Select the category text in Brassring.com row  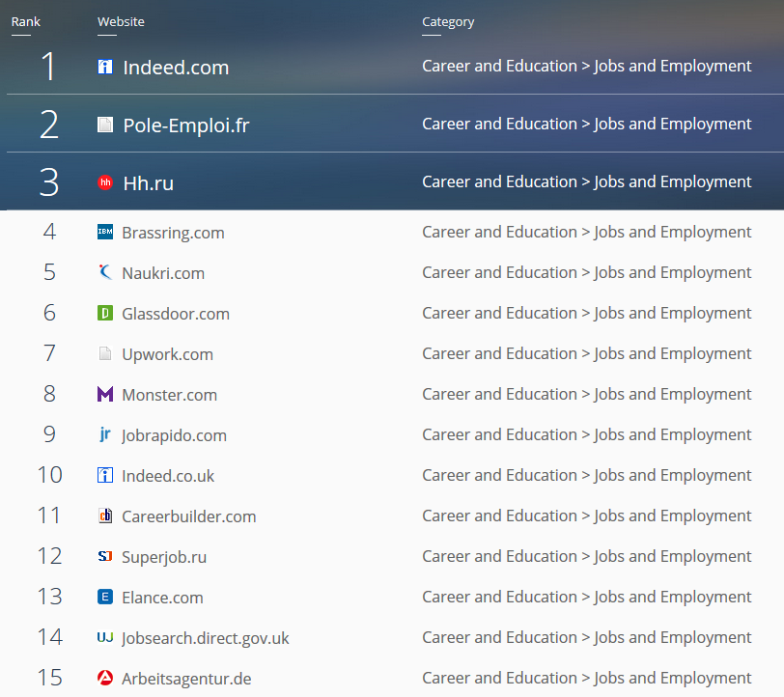pos(586,233)
